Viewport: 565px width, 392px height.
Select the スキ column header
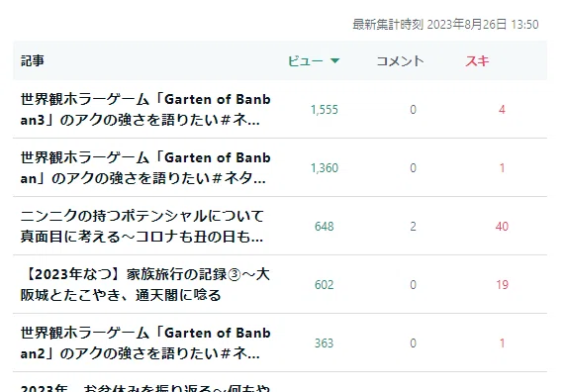coord(477,60)
